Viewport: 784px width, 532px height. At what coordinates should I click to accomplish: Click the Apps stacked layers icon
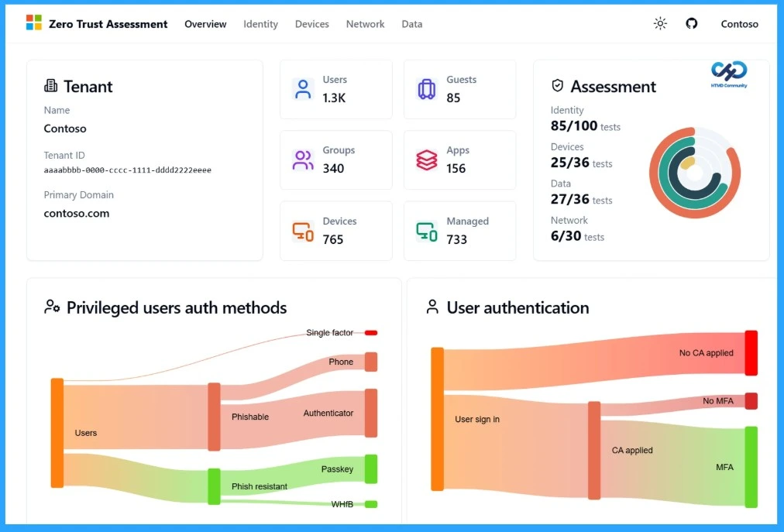coord(427,160)
